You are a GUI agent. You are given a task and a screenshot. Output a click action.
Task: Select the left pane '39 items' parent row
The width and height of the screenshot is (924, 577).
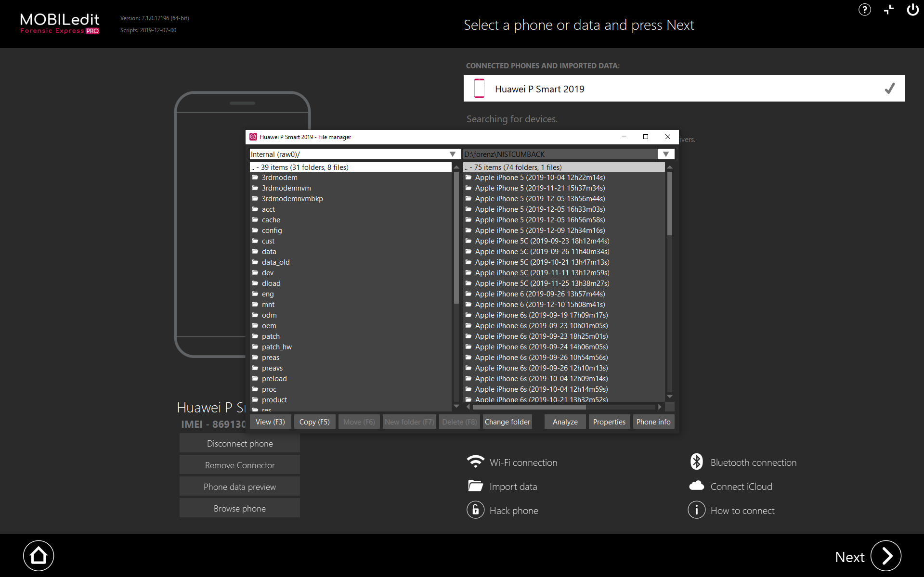351,167
